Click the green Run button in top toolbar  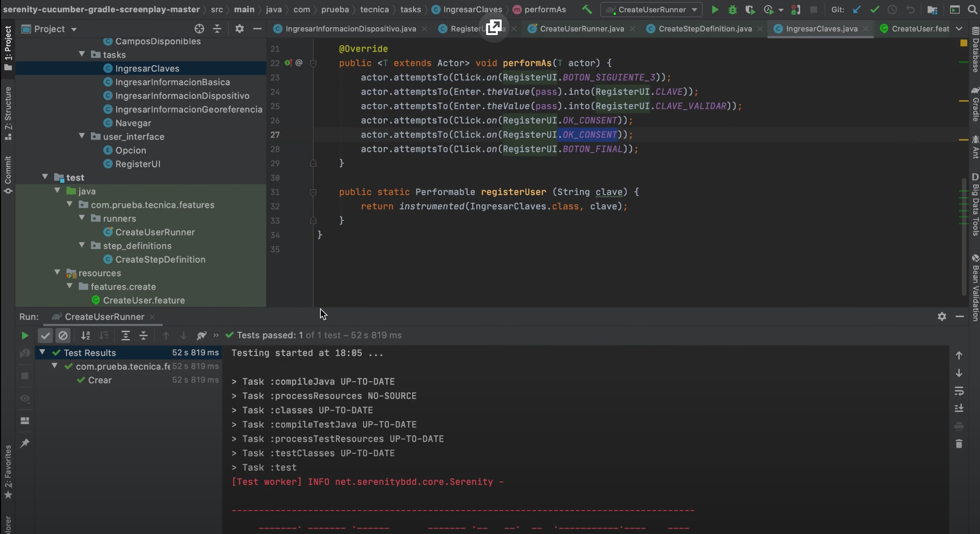715,10
